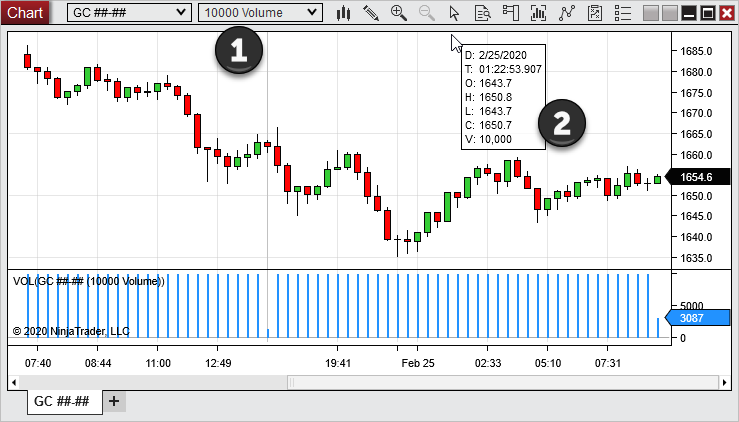Open chart Properties list icon
This screenshot has width=739, height=422.
pos(623,13)
